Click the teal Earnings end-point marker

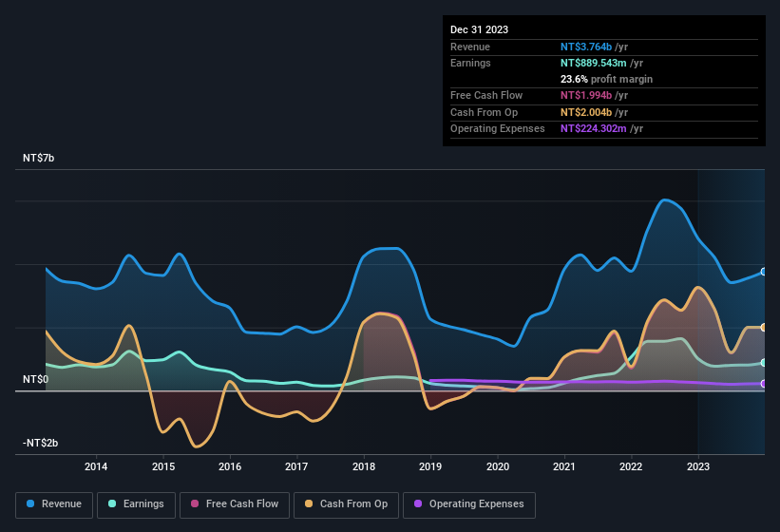[763, 363]
